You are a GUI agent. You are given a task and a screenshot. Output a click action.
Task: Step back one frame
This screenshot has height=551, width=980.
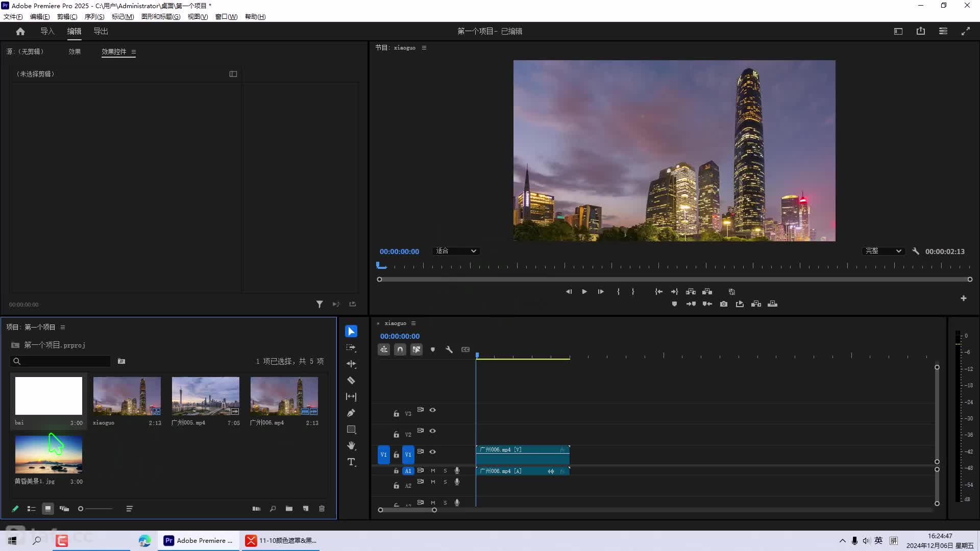point(569,292)
